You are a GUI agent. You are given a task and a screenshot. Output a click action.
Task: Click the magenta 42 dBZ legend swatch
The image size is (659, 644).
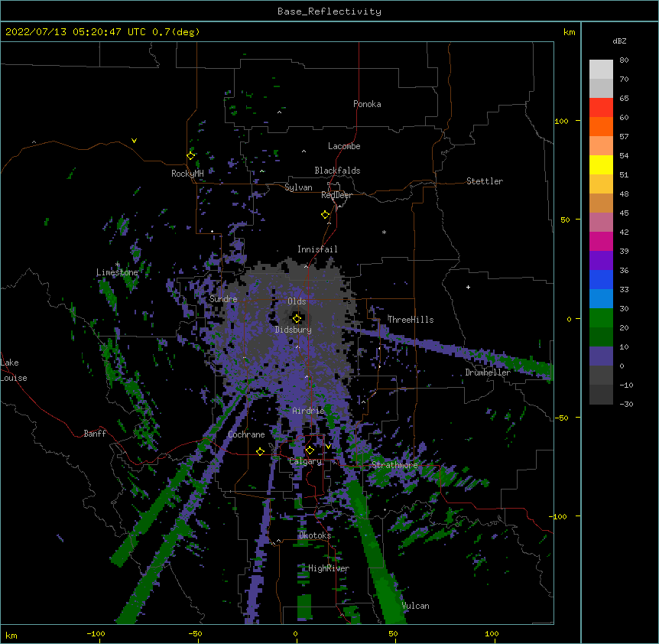[x=601, y=241]
